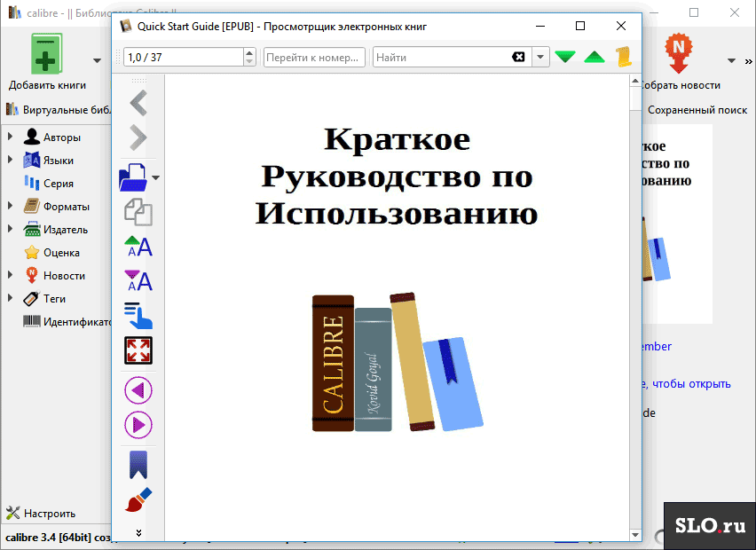Open recent books dropdown next to folder icon

coord(156,178)
